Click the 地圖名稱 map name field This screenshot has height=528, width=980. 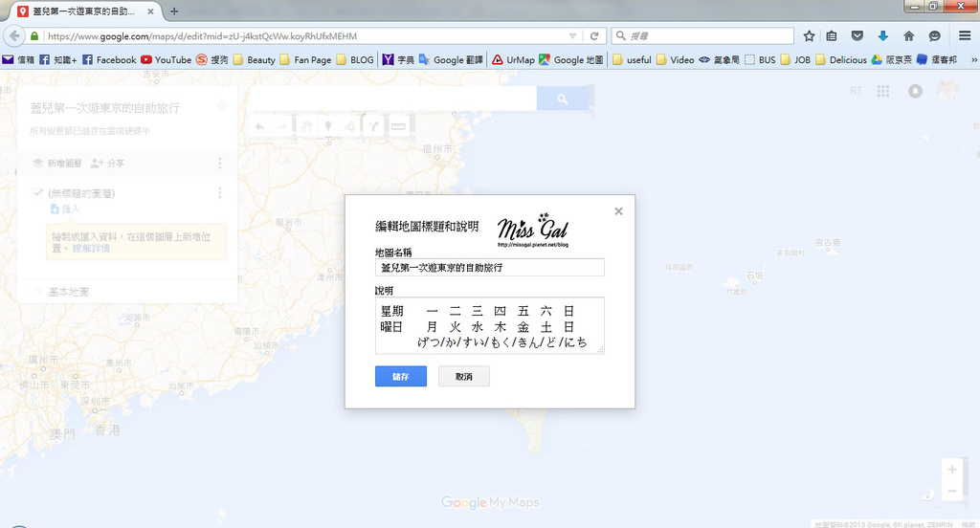click(x=489, y=268)
